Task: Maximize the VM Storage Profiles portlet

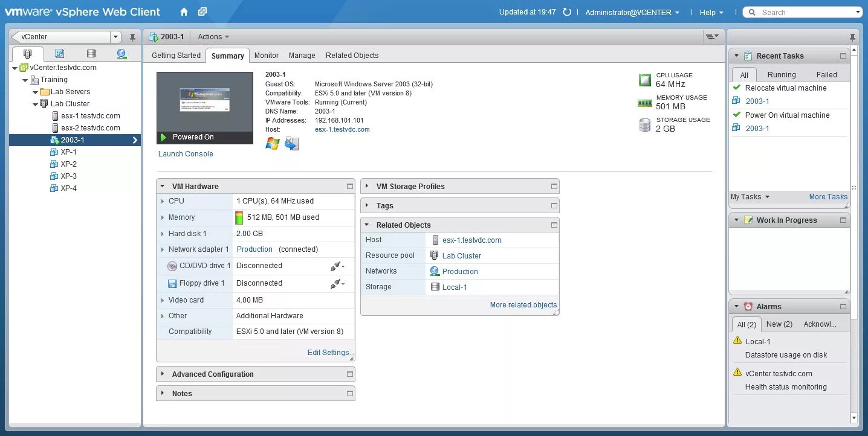Action: (554, 187)
